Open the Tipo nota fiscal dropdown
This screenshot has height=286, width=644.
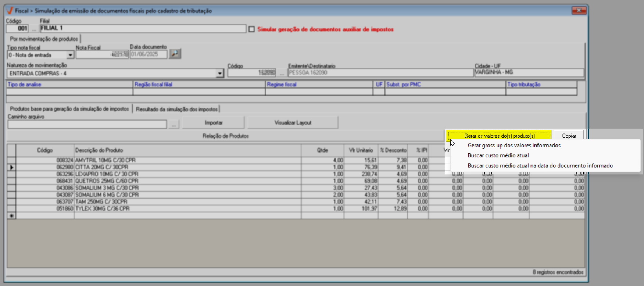(70, 55)
